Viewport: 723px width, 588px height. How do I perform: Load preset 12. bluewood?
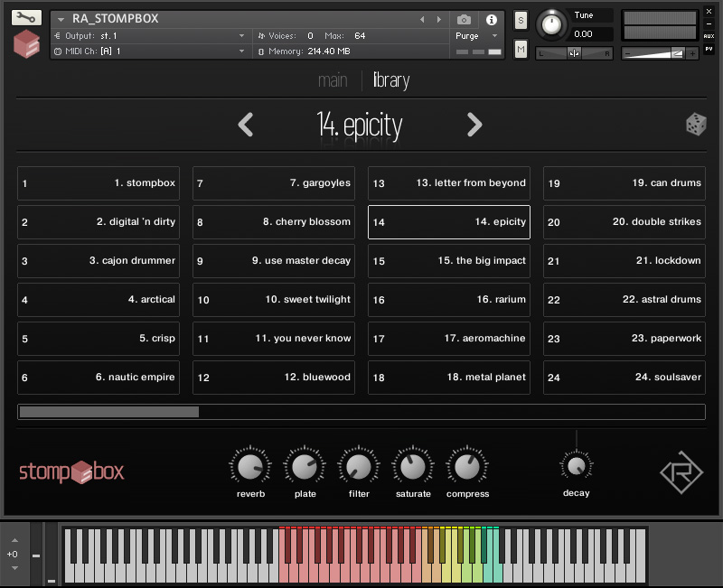(274, 378)
